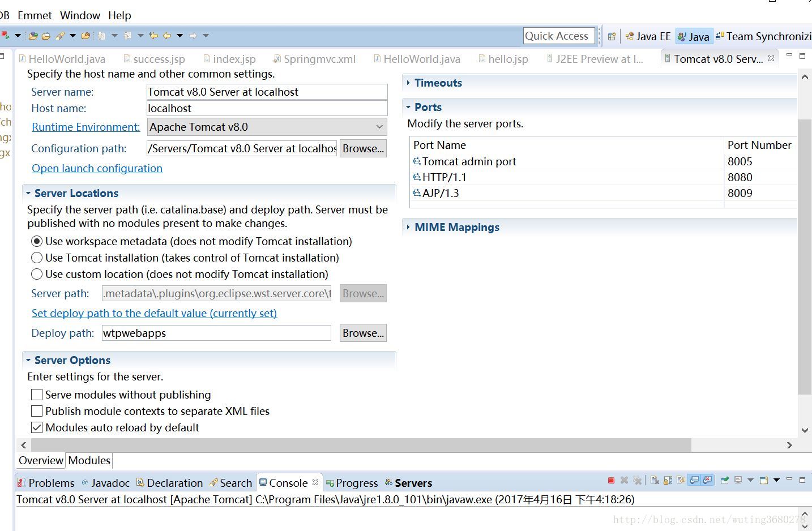The image size is (812, 531).
Task: Toggle the Scroll Lock console icon
Action: (668, 480)
